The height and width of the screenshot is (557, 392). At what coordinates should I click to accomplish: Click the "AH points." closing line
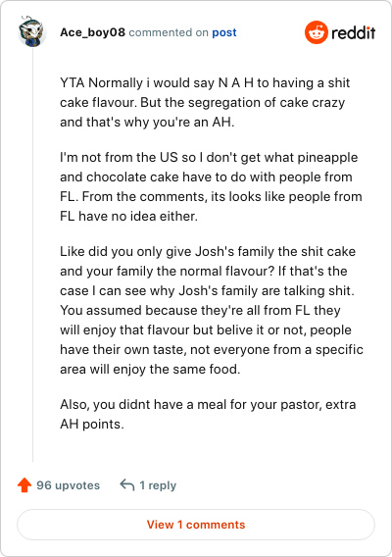[x=92, y=425]
